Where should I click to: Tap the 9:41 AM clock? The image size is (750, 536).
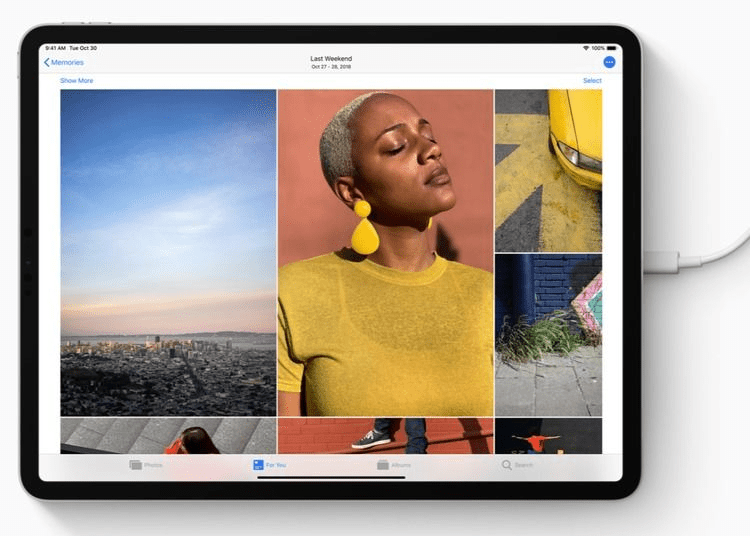tap(55, 48)
